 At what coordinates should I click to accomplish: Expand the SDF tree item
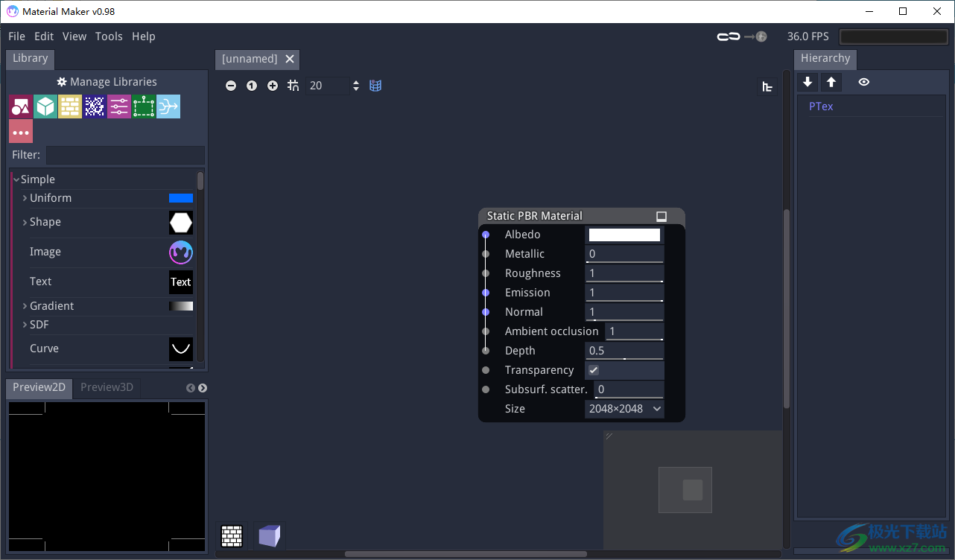(25, 325)
